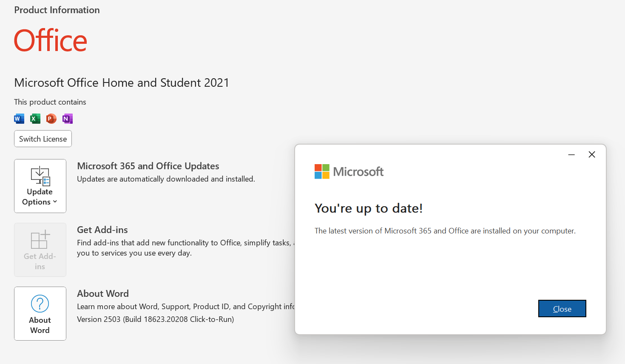Click 'The latest version of Microsoft 365' message
This screenshot has height=364, width=625.
(x=445, y=231)
